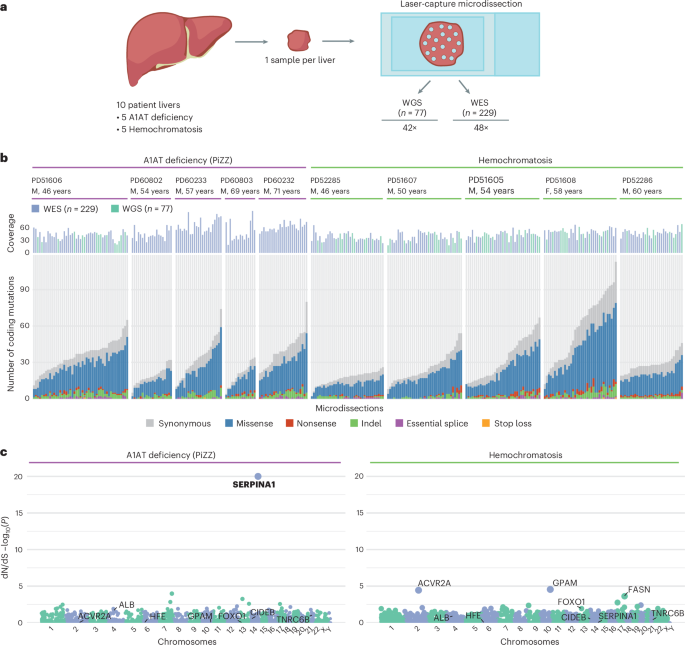Click the A1AT deficiency (PiZZ) header in panel c
Viewport: 685px width, 645px height.
tap(171, 455)
